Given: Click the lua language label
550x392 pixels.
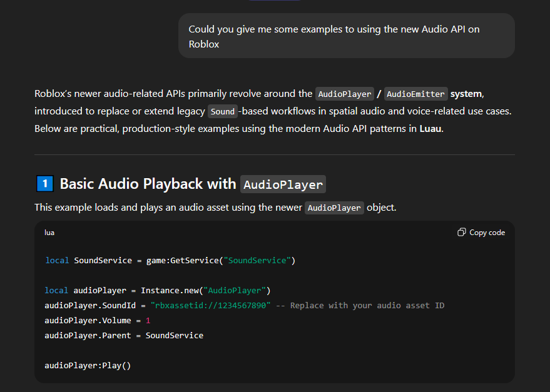Looking at the screenshot, I should pyautogui.click(x=49, y=233).
